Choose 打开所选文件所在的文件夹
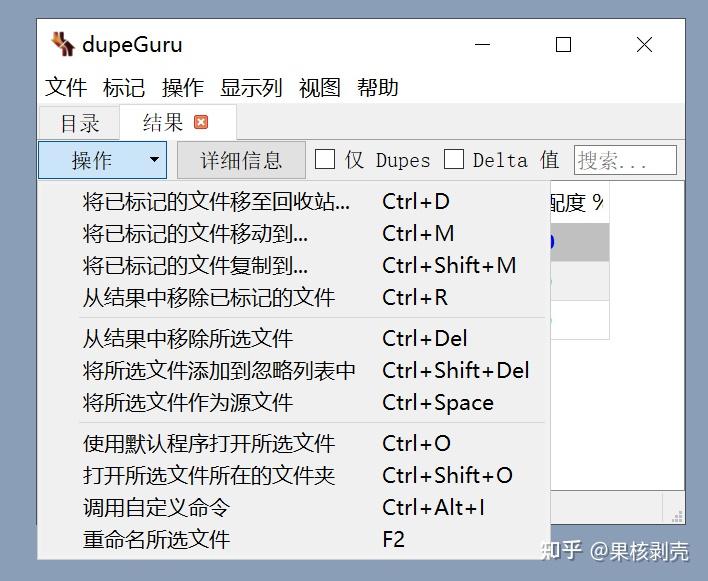708x581 pixels. tap(293, 475)
